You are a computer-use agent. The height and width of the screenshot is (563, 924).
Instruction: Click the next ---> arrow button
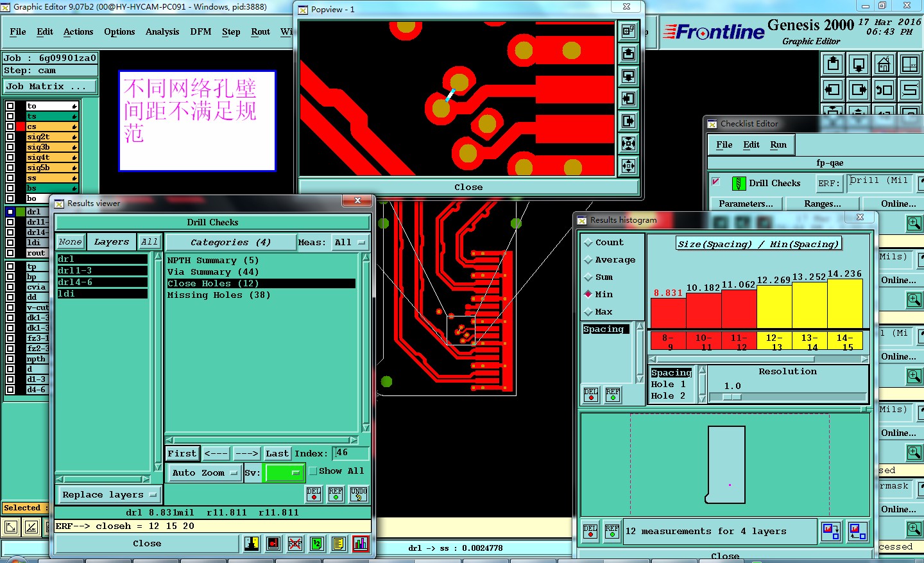coord(247,454)
